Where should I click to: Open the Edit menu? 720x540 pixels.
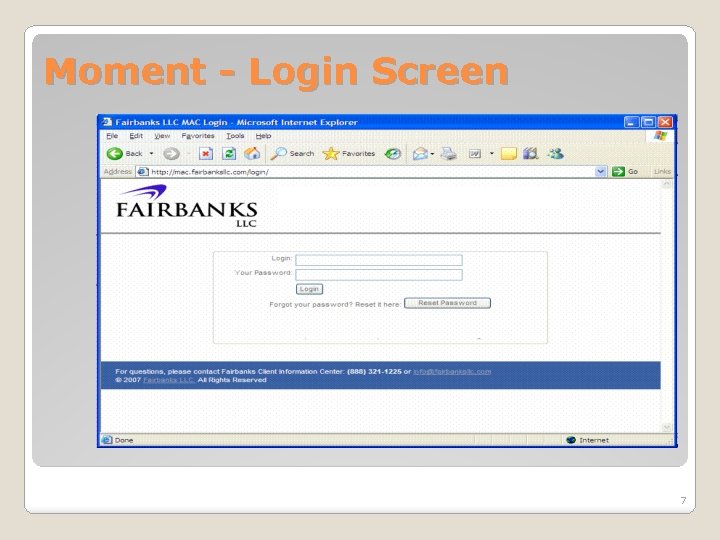click(x=136, y=136)
